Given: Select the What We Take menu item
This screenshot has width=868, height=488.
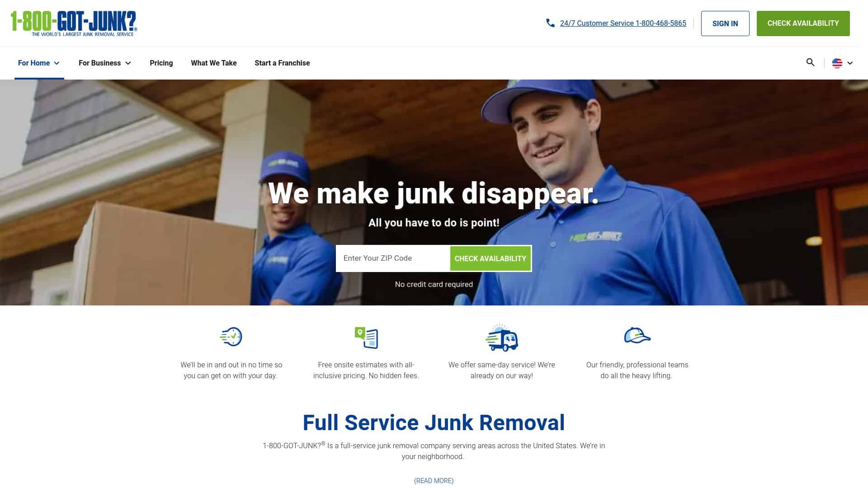Looking at the screenshot, I should 213,62.
